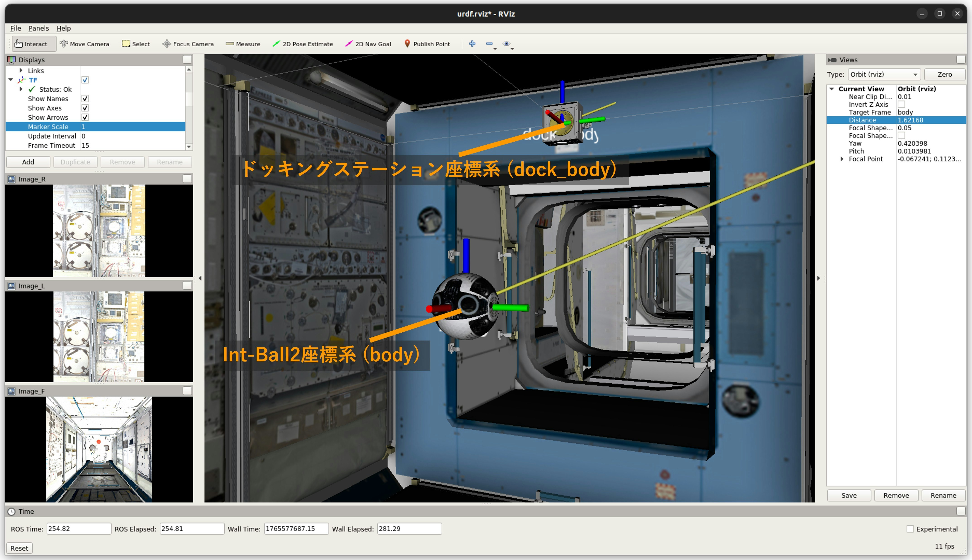Screen dimensions: 972x560
Task: Activate the Move Camera tool
Action: tap(85, 44)
